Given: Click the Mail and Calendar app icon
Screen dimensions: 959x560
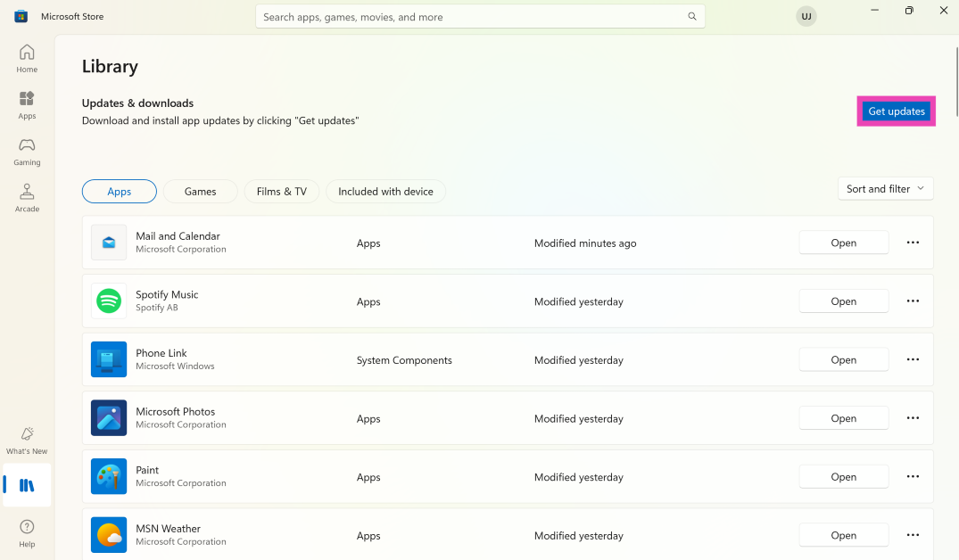Looking at the screenshot, I should point(109,243).
